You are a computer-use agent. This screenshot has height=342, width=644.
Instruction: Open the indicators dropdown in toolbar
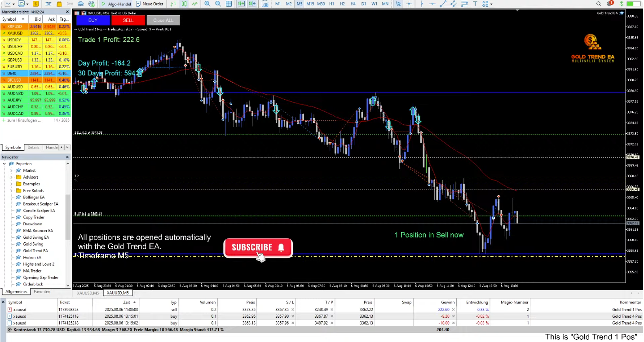27,4
